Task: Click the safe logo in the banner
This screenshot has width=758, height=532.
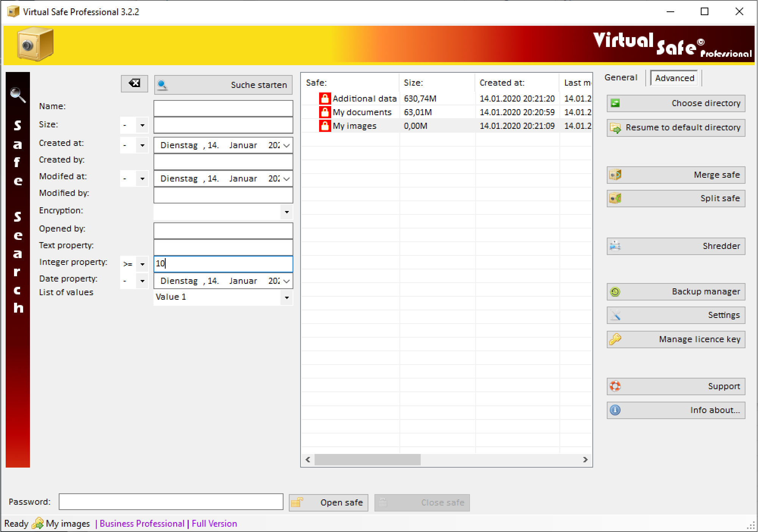Action: (x=35, y=44)
